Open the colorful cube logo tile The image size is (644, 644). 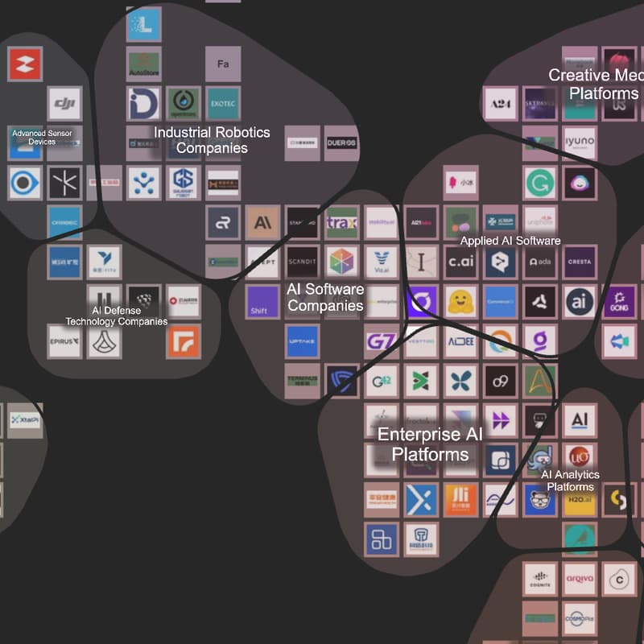point(341,262)
